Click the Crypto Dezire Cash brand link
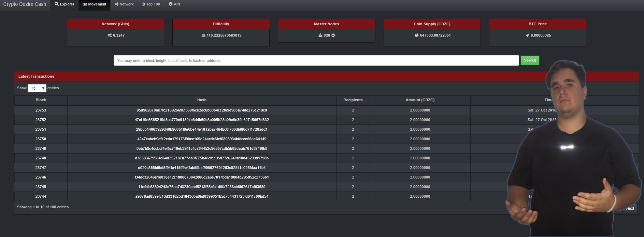The width and height of the screenshot is (644, 237). tap(25, 4)
